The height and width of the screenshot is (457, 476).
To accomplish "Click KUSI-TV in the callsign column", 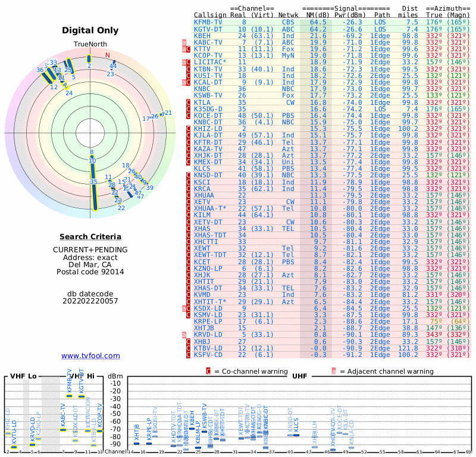I will (208, 76).
